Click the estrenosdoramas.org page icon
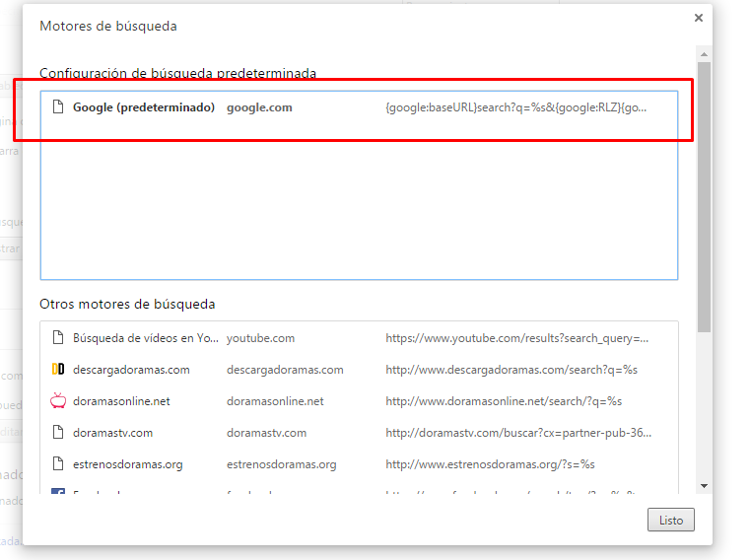This screenshot has width=750, height=560. pos(58,463)
